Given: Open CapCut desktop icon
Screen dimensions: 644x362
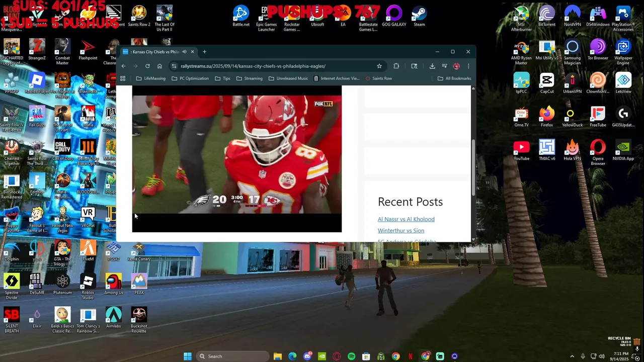Looking at the screenshot, I should [x=547, y=83].
